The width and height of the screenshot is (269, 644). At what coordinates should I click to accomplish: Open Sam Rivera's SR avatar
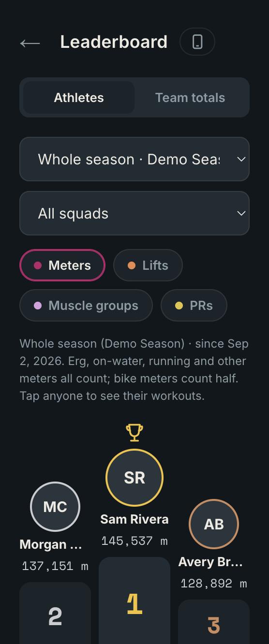pos(134,478)
